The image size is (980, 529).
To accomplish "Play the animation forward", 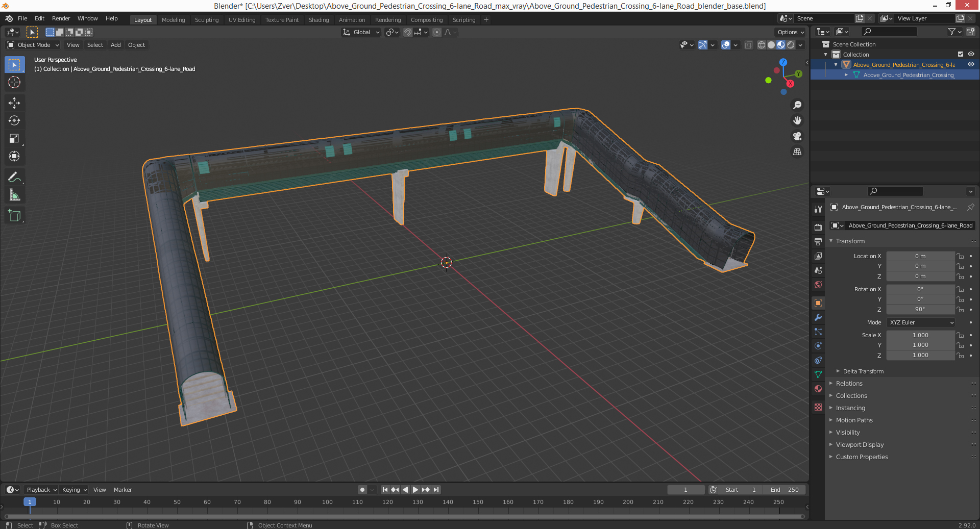I will (415, 490).
